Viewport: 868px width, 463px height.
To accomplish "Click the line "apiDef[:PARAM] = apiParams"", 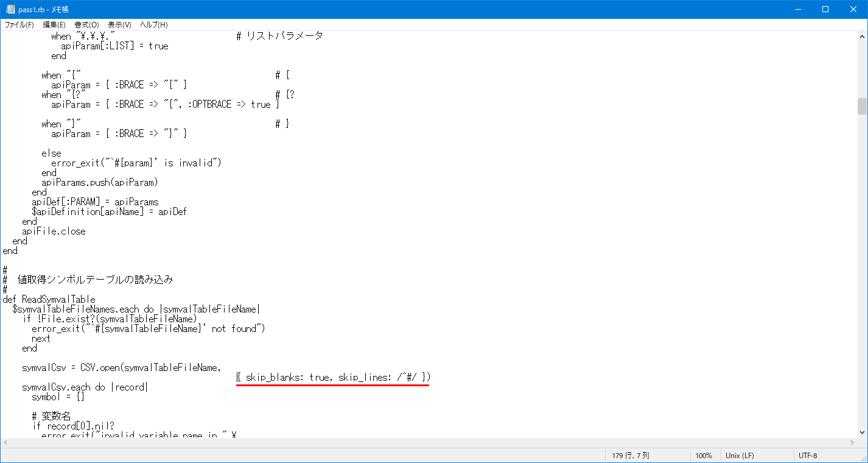I will click(95, 202).
